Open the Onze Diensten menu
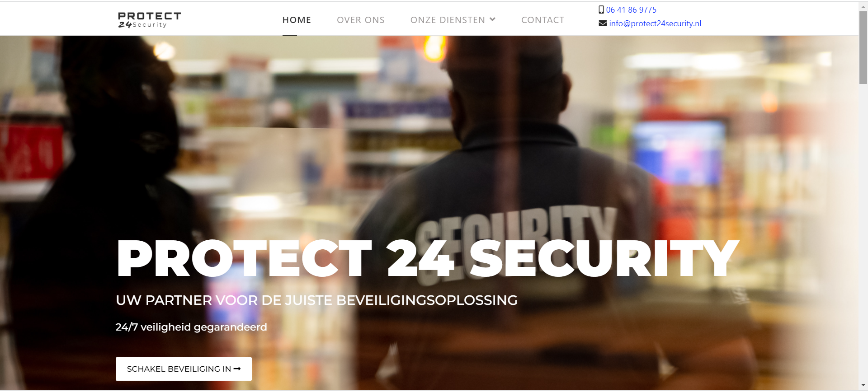The image size is (868, 392). 453,20
